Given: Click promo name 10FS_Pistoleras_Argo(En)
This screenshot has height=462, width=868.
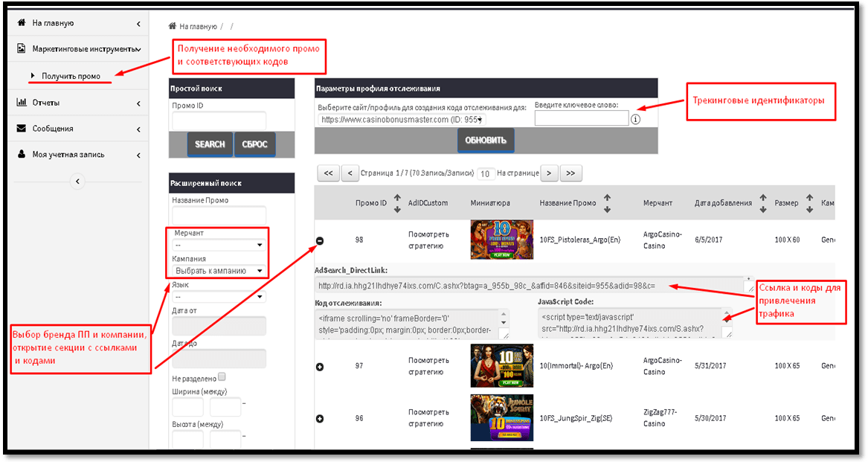Looking at the screenshot, I should 580,240.
